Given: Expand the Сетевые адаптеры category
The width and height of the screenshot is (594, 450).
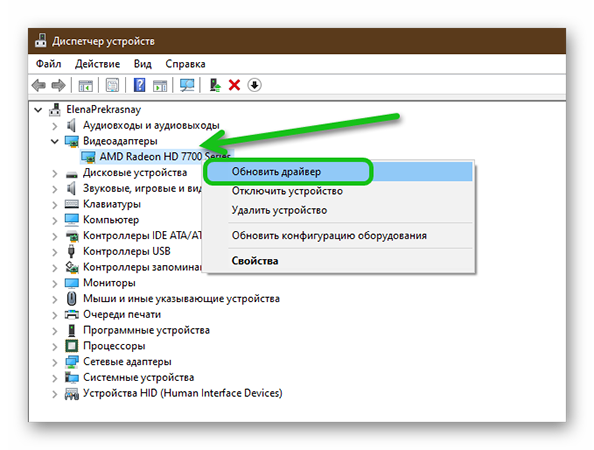Looking at the screenshot, I should pyautogui.click(x=55, y=362).
